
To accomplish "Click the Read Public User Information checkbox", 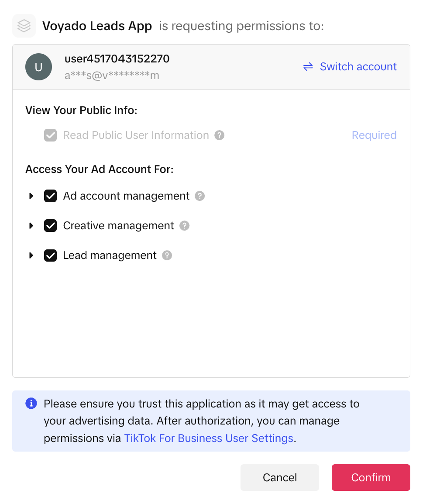I will [51, 135].
